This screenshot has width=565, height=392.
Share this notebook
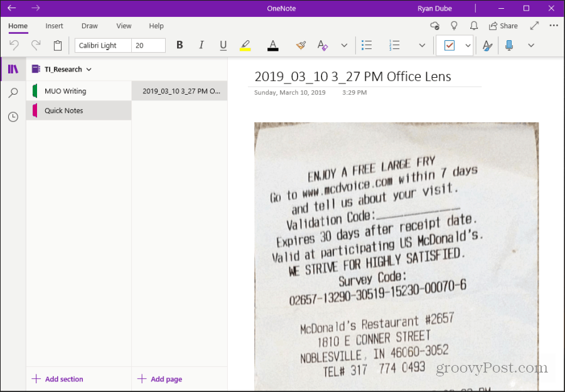tap(503, 26)
